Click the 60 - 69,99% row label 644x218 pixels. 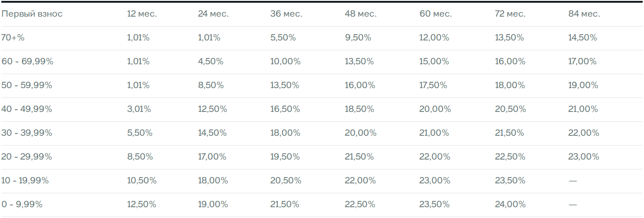tap(27, 62)
